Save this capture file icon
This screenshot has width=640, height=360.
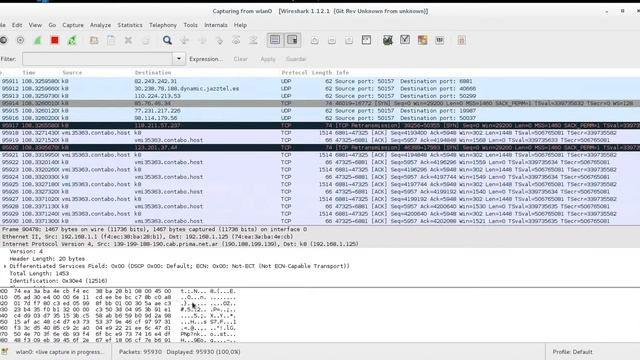(x=111, y=40)
